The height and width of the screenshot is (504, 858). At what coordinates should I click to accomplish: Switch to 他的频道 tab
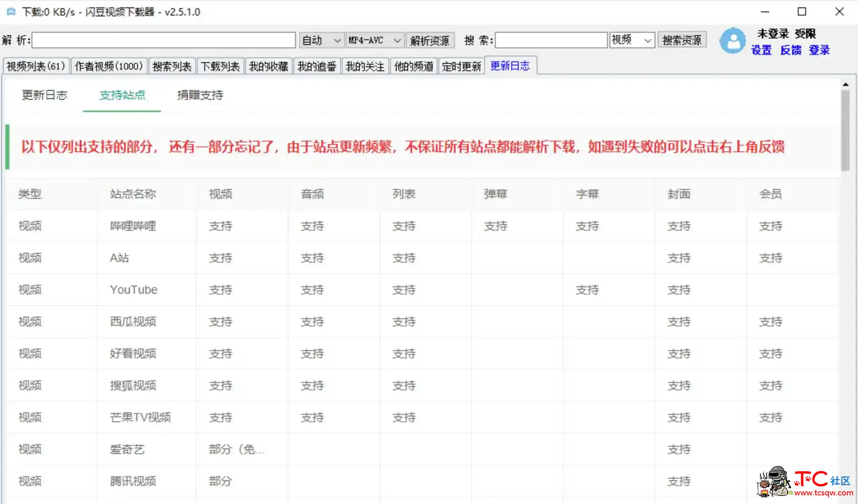[413, 66]
